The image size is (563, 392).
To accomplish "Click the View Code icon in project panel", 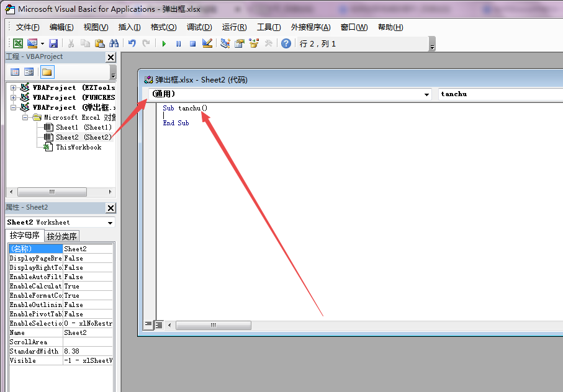I will 15,72.
